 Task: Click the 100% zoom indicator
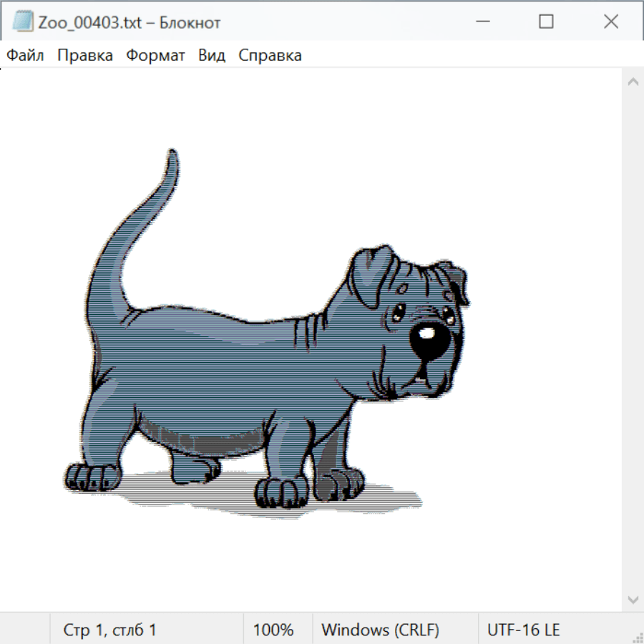273,630
